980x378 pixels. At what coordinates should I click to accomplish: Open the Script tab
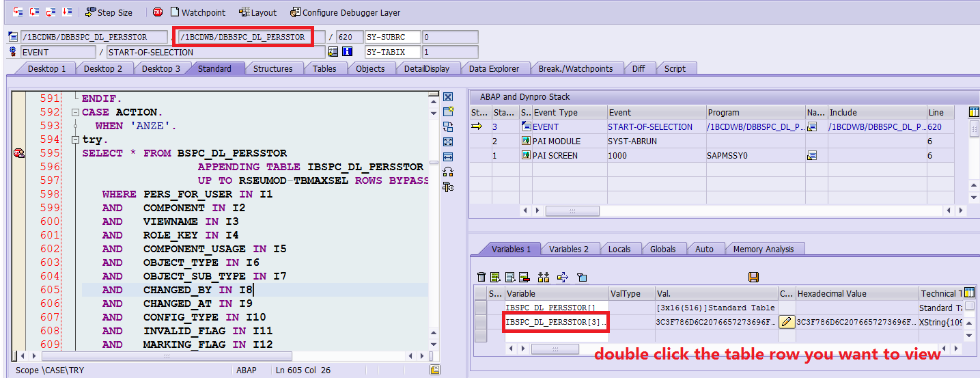[675, 68]
